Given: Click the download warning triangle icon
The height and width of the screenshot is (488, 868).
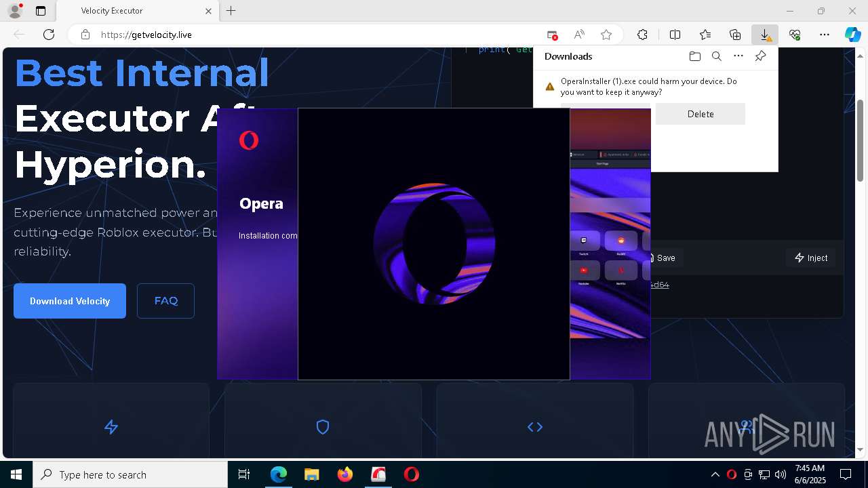Looking at the screenshot, I should pos(550,87).
